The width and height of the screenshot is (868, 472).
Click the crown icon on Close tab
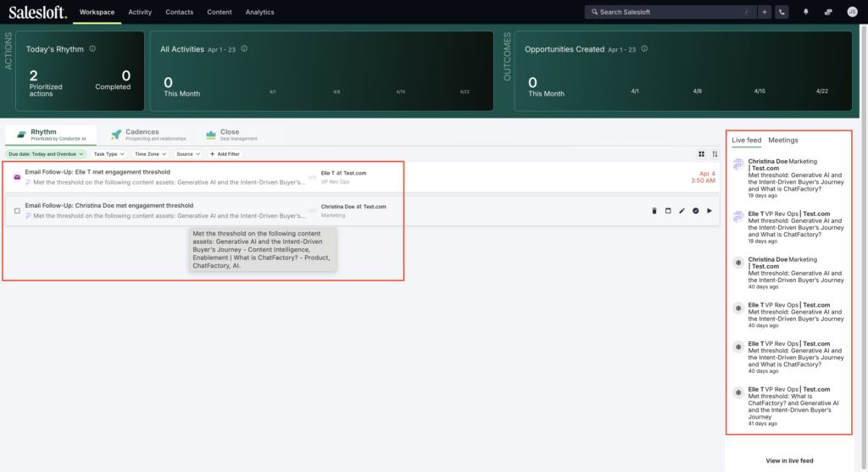point(211,135)
